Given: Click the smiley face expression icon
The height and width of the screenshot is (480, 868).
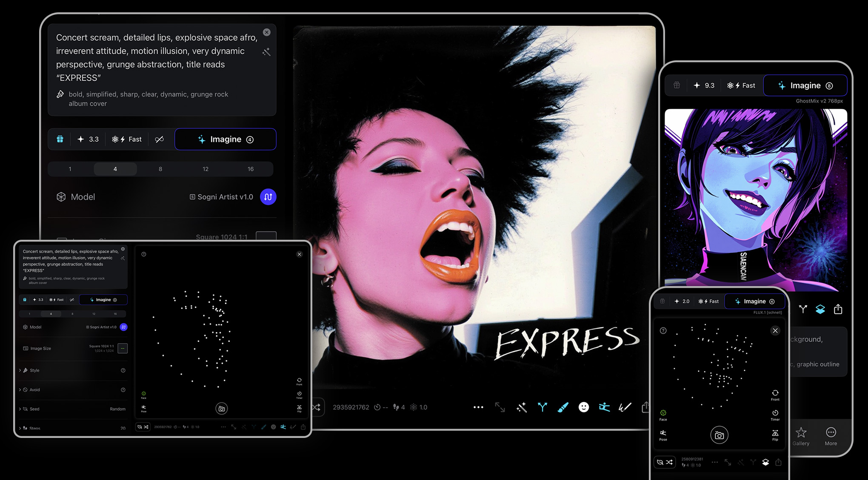Looking at the screenshot, I should coord(583,407).
